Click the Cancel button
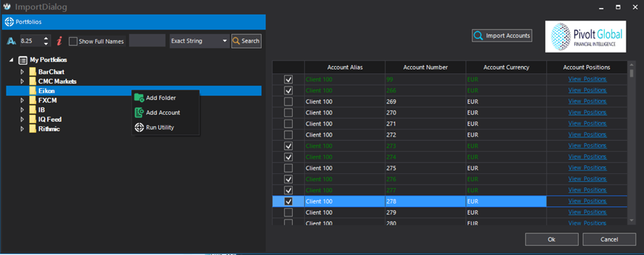This screenshot has height=255, width=644. coord(609,240)
